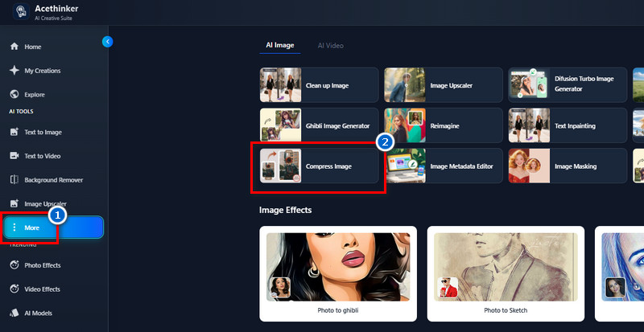Click the Video Effects label in sidebar

(x=43, y=289)
